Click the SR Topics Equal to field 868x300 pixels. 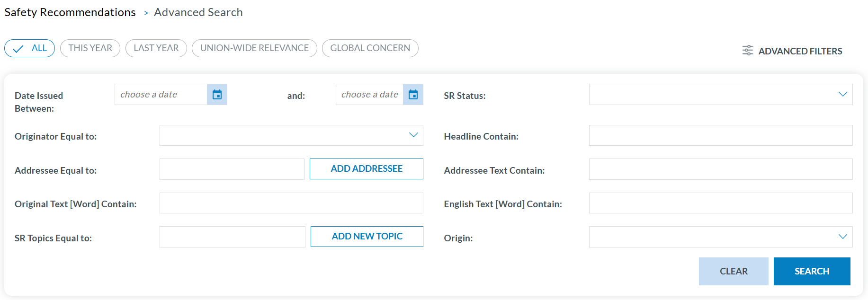(x=232, y=237)
